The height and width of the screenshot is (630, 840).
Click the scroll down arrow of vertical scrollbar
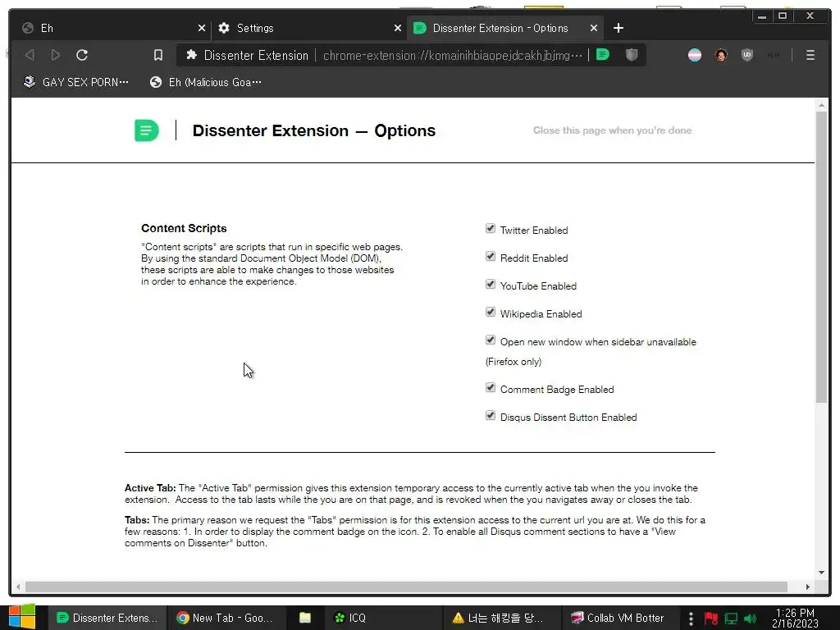822,573
